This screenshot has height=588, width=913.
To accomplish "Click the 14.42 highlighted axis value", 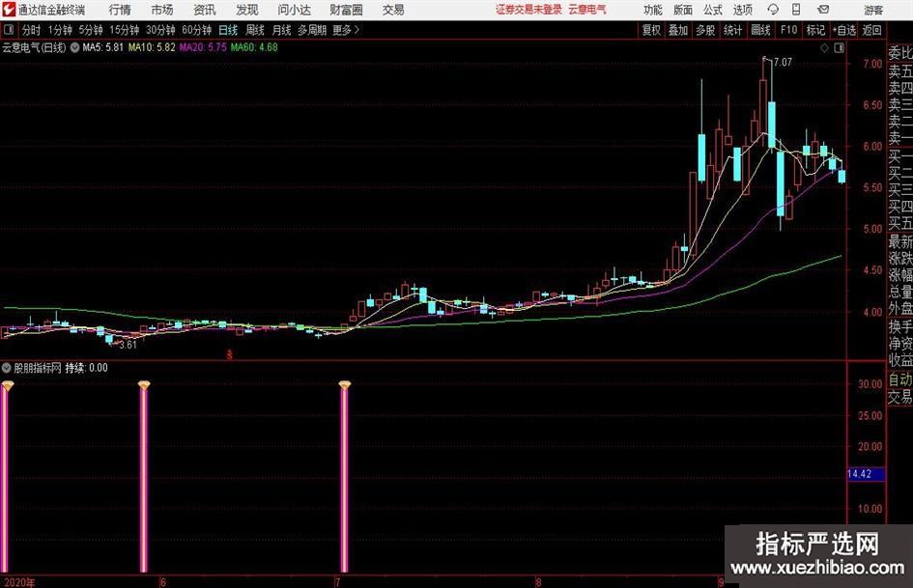I will pyautogui.click(x=866, y=474).
